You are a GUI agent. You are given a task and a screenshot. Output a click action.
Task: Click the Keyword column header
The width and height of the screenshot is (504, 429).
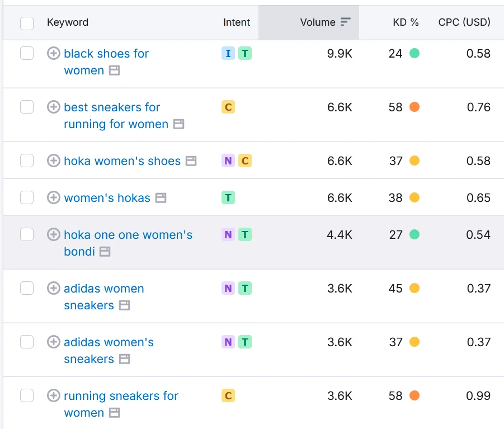pos(67,22)
